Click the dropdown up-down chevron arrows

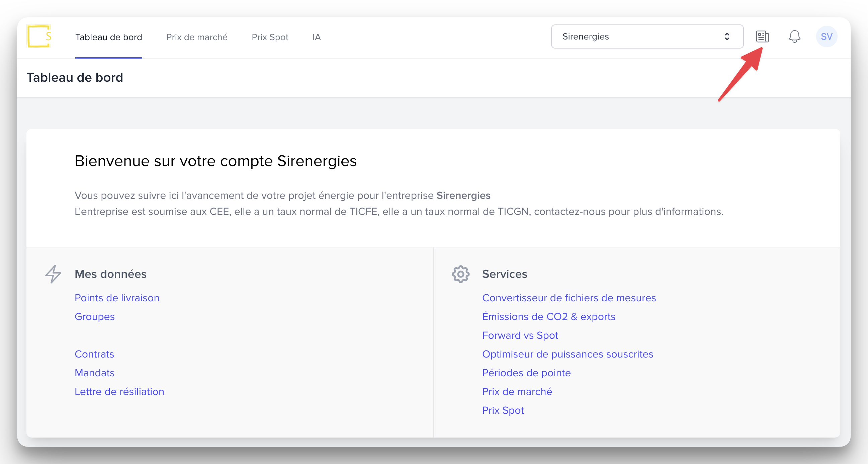point(727,36)
